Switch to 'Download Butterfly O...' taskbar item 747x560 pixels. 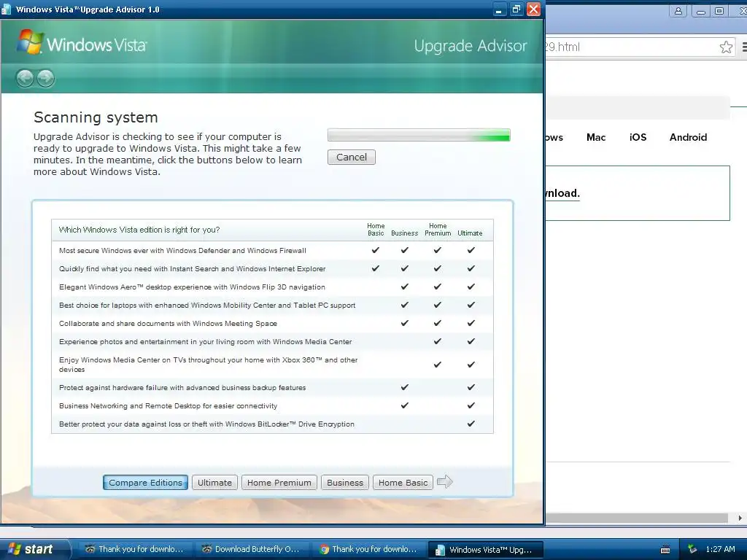click(251, 549)
